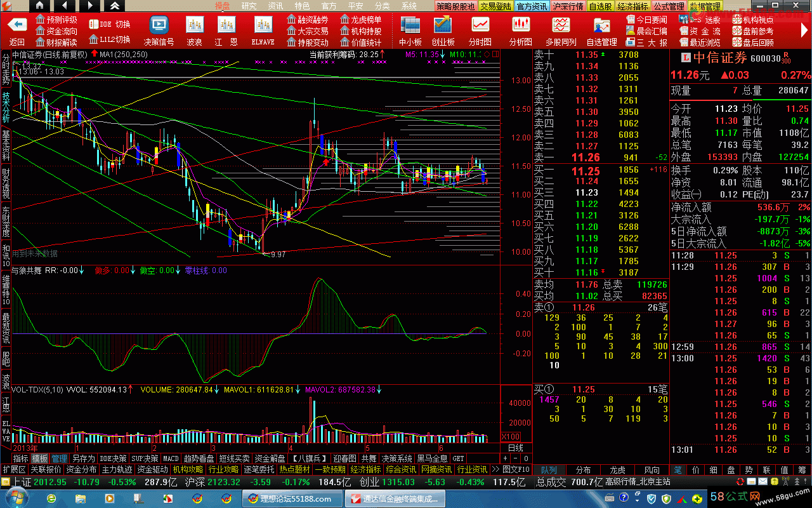812x508 pixels.
Task: Click the 另存为 save-as button
Action: (83, 458)
